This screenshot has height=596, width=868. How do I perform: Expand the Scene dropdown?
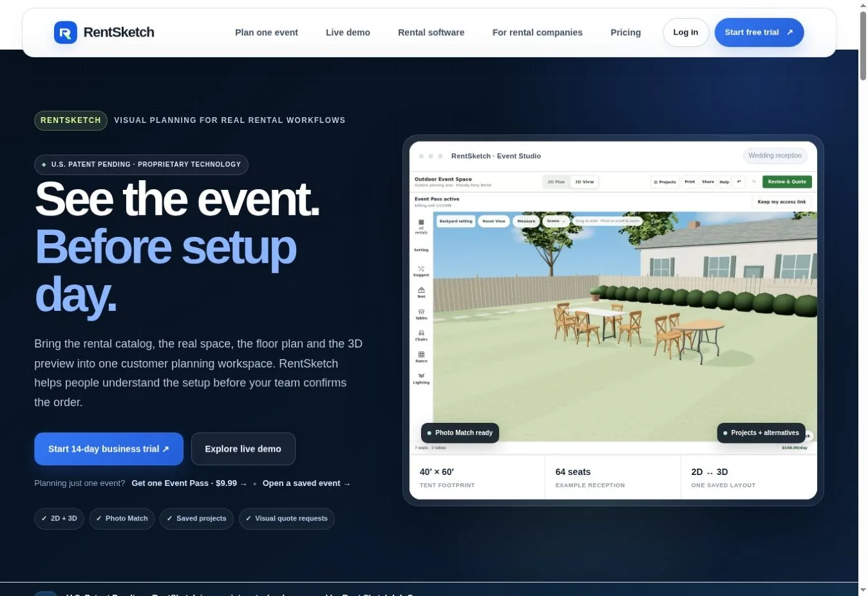tap(556, 221)
